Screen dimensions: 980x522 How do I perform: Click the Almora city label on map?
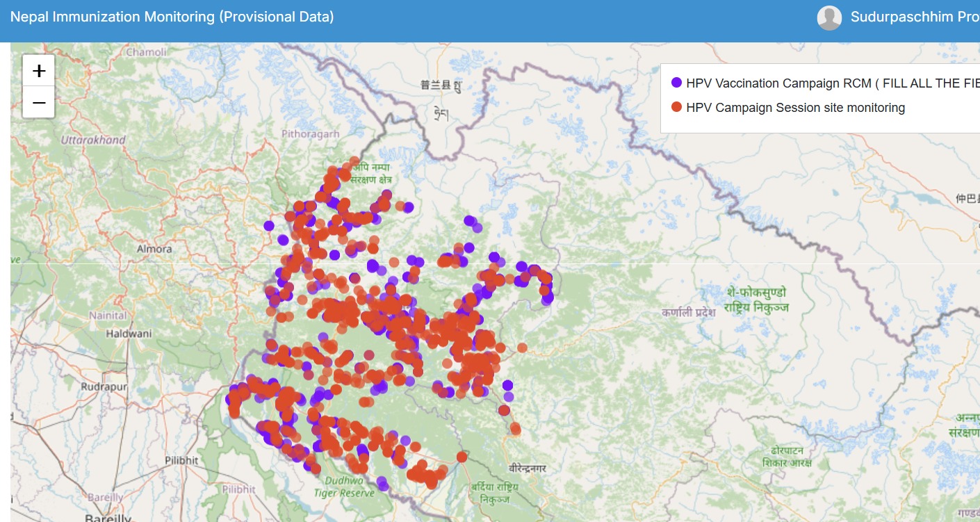pos(154,249)
